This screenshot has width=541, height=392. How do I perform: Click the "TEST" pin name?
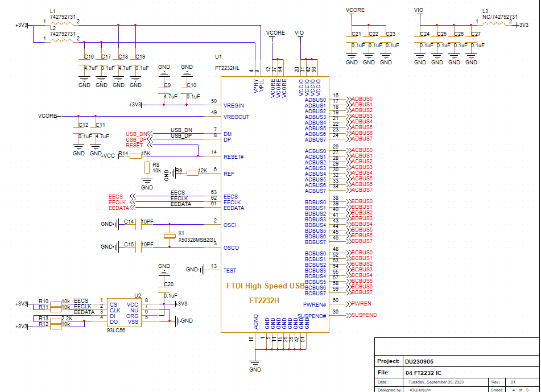point(230,271)
